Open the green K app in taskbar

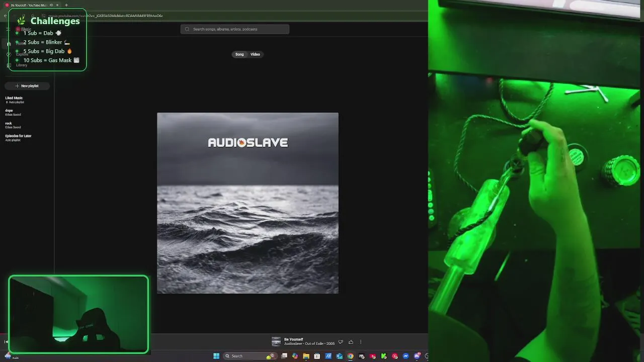(383, 356)
